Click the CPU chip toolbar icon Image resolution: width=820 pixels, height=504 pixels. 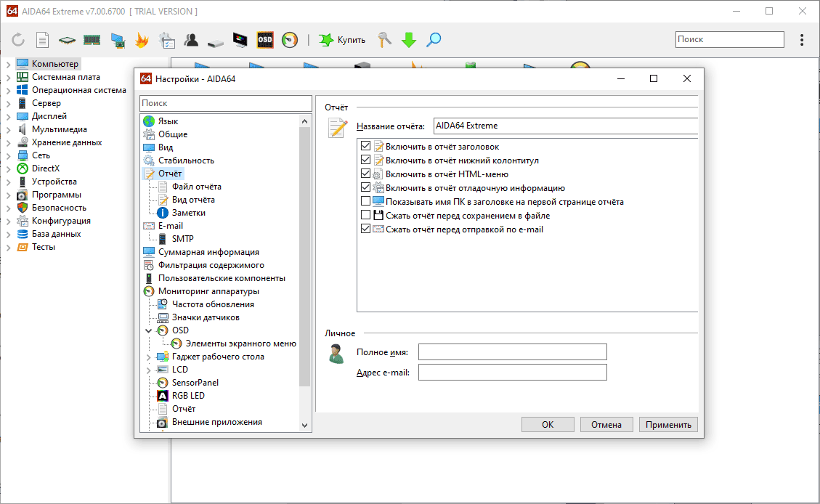click(67, 40)
